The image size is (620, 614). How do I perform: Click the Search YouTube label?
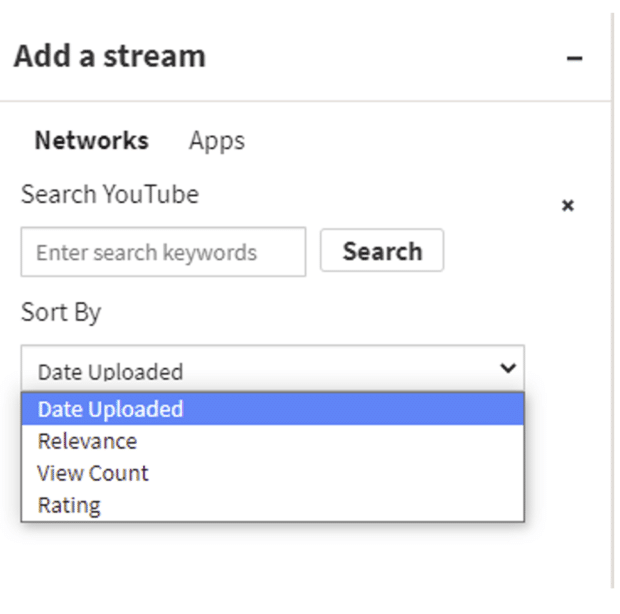coord(110,194)
